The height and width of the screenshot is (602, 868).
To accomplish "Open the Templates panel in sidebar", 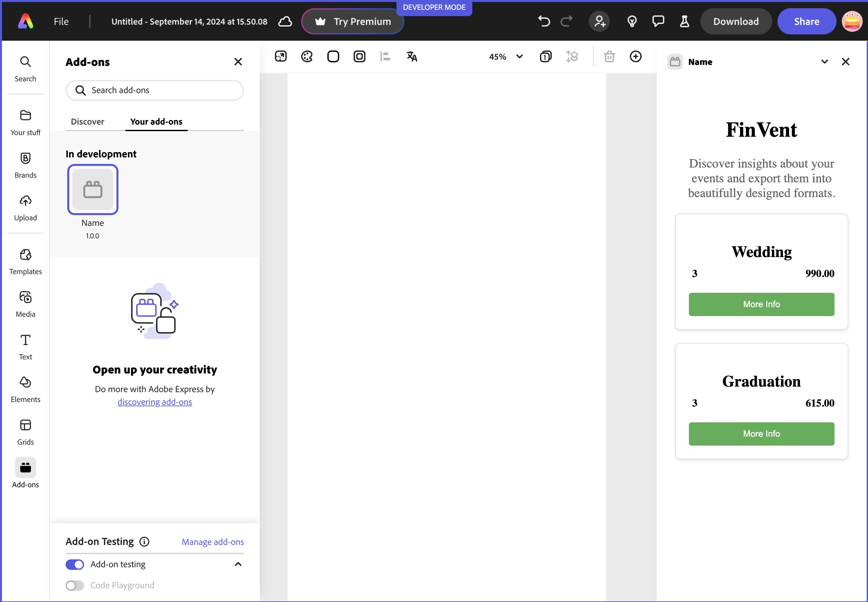I will tap(25, 262).
